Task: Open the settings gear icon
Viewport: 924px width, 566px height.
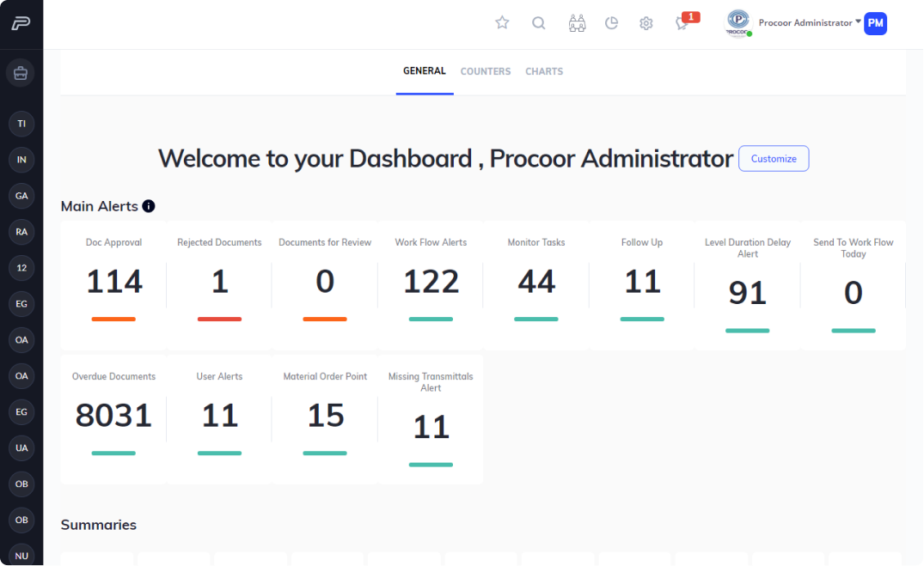Action: pyautogui.click(x=646, y=23)
